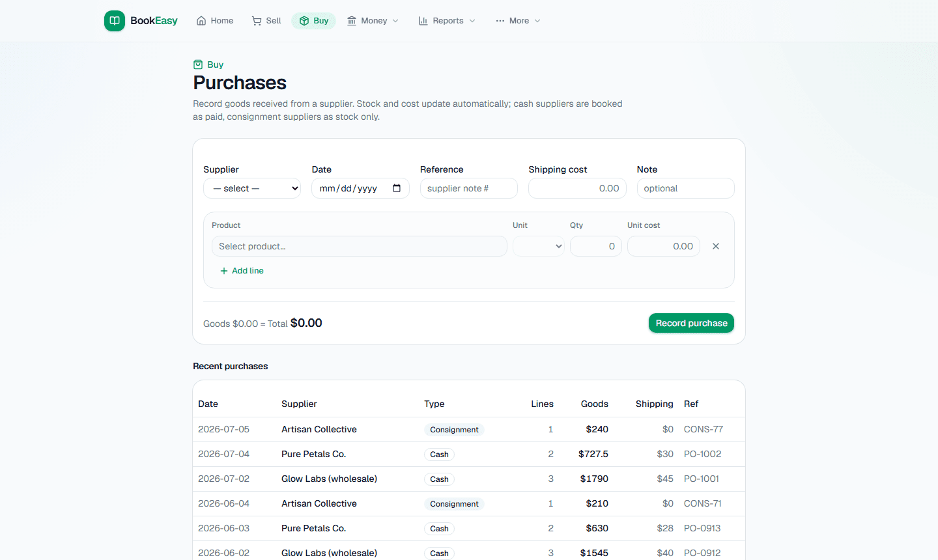Click the Home house icon
Viewport: 938px width, 560px height.
tap(201, 21)
